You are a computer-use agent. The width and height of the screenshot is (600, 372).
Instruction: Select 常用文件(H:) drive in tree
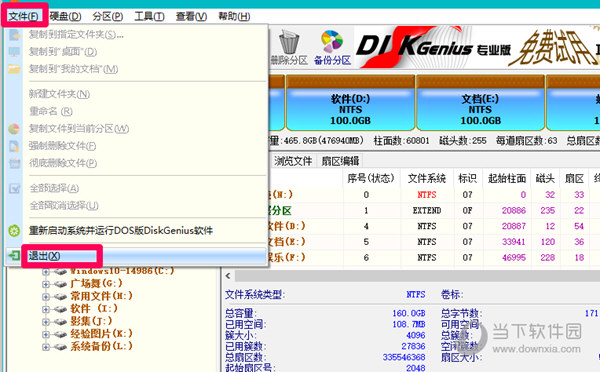[x=101, y=296]
